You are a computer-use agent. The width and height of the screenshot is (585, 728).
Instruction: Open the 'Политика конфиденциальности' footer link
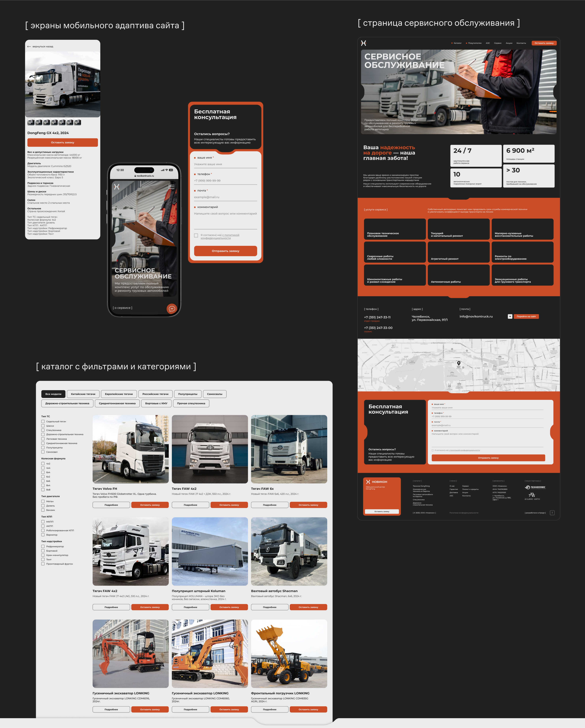click(463, 513)
